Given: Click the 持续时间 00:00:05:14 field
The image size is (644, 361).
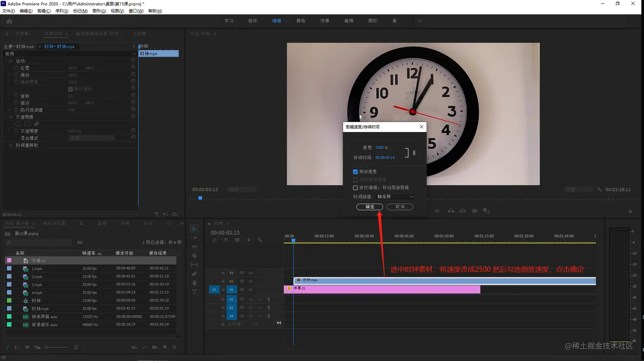Looking at the screenshot, I should coord(385,157).
